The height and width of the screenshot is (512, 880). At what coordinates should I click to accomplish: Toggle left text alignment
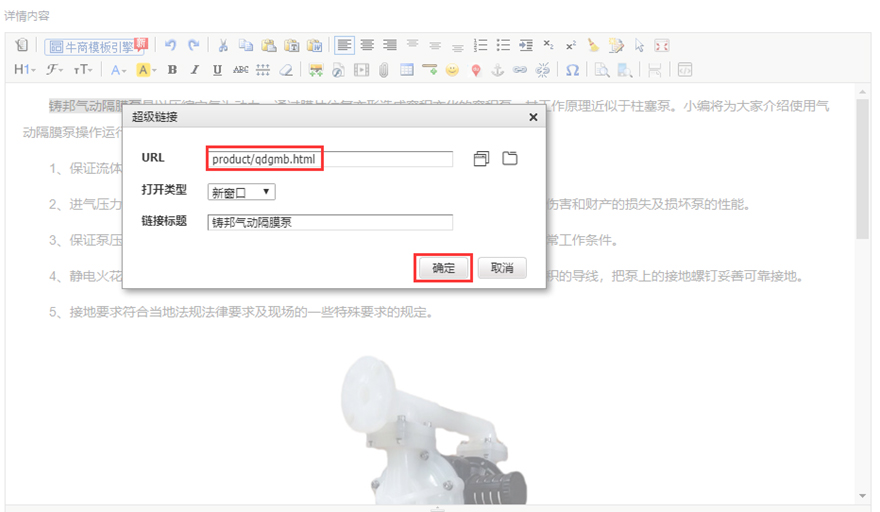point(344,45)
